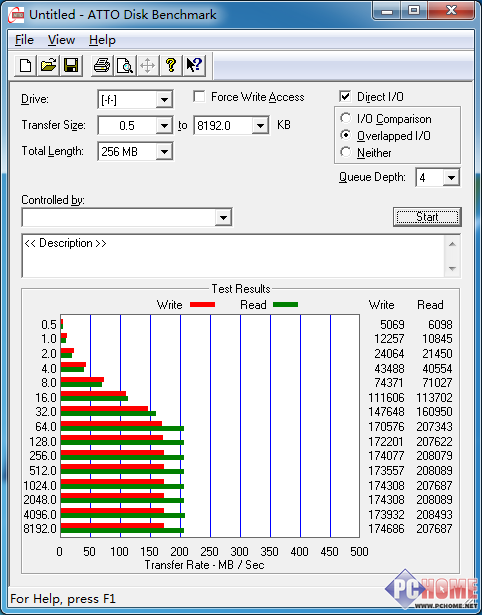Click write value 174077 in results
The width and height of the screenshot is (482, 615).
386,455
